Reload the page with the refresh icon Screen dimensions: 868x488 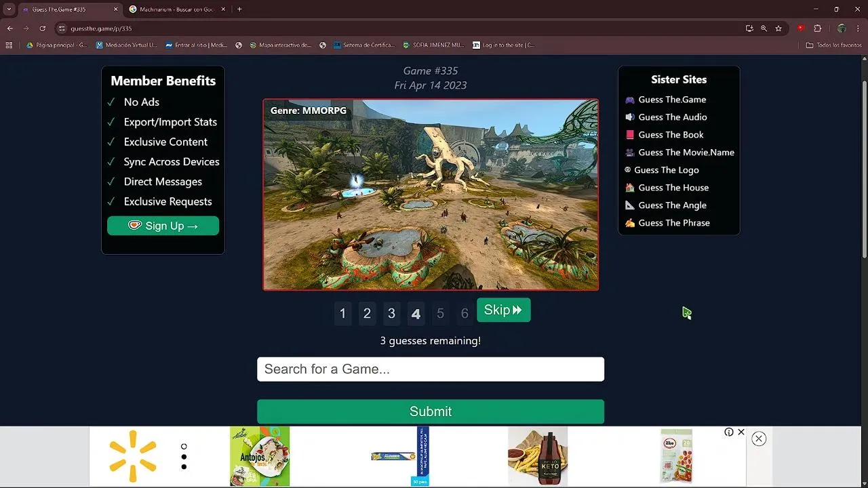point(42,28)
